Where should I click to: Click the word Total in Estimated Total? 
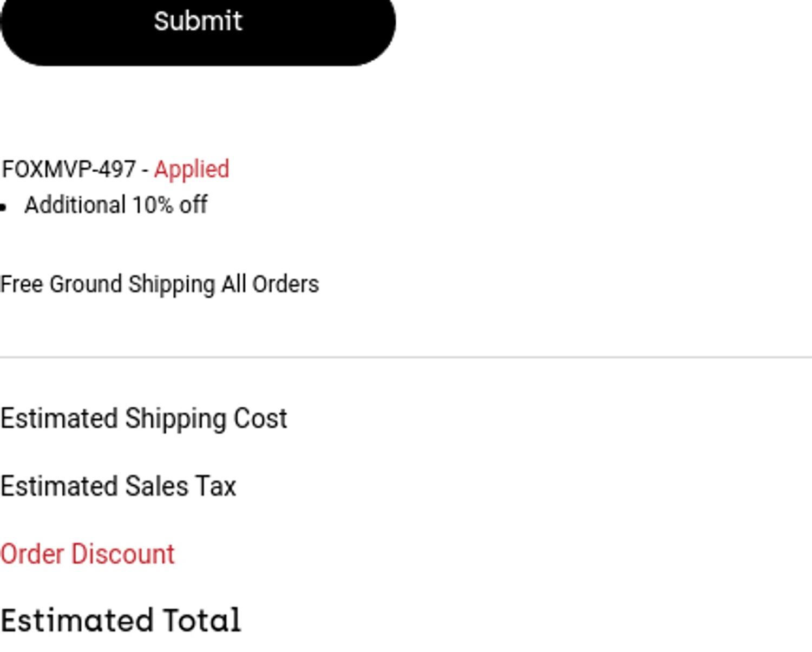coord(202,621)
